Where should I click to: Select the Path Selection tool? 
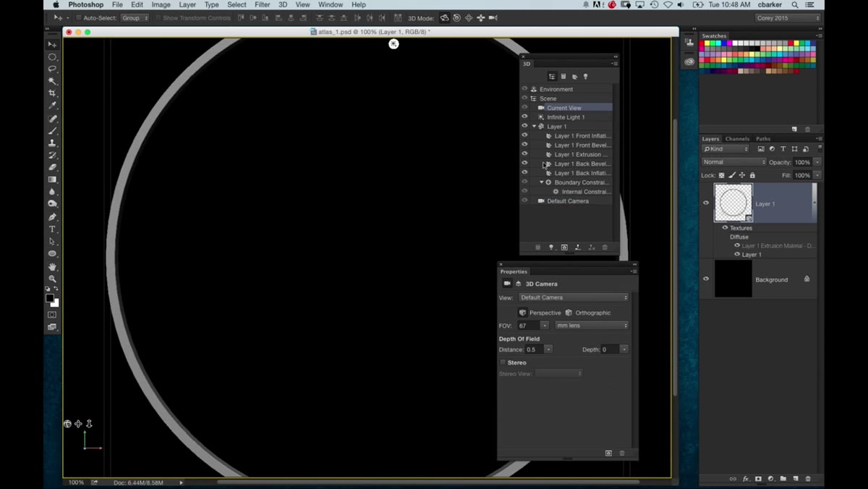pos(52,242)
